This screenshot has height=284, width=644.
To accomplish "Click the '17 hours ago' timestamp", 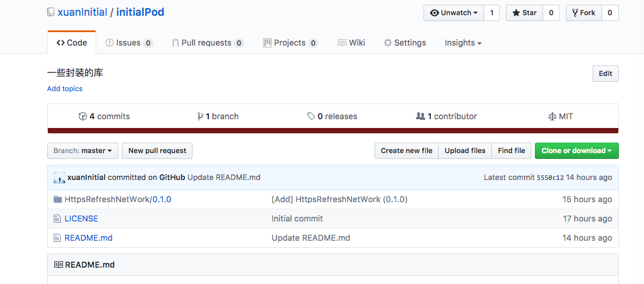I will 587,219.
